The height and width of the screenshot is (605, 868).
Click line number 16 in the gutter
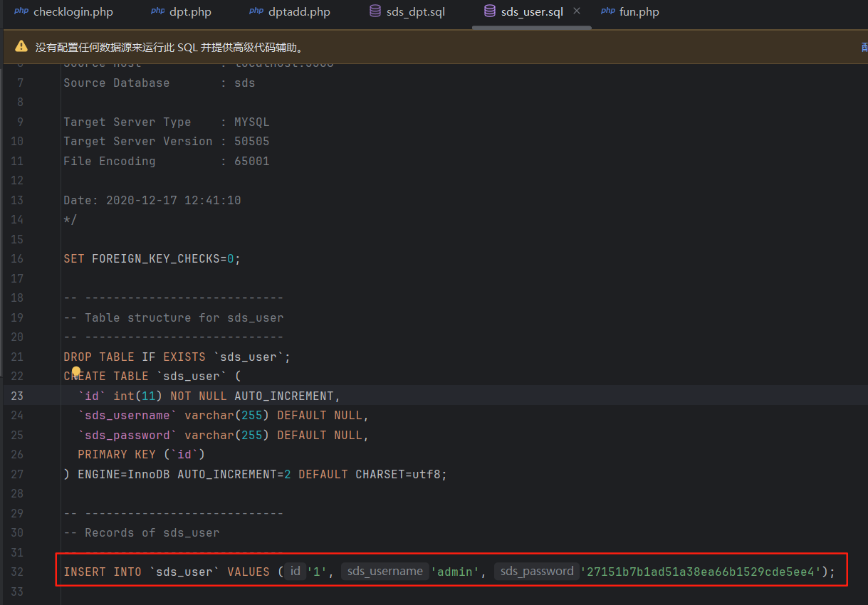(x=17, y=259)
